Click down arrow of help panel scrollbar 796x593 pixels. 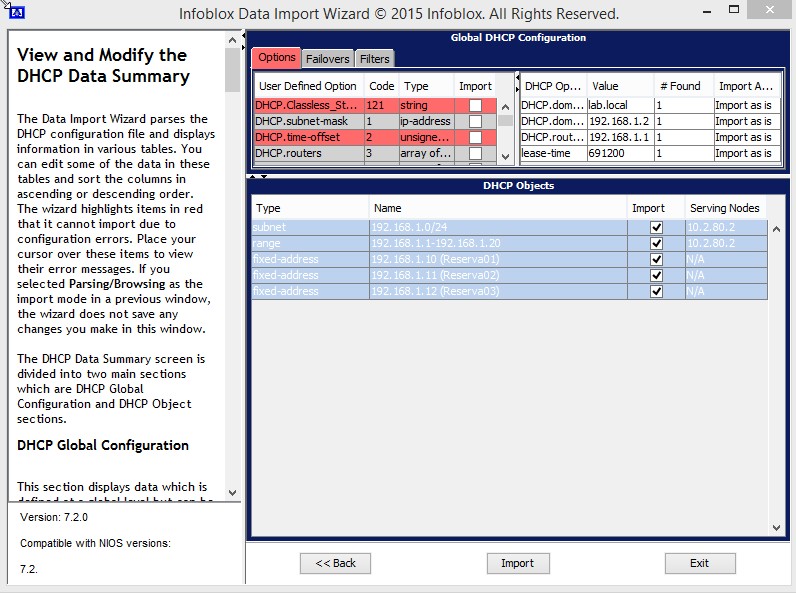click(x=233, y=492)
